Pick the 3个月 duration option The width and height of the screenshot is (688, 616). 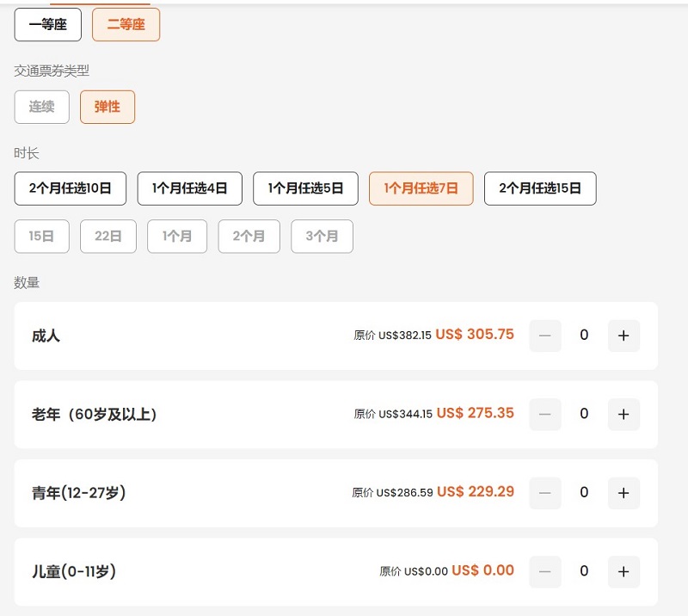click(x=322, y=237)
